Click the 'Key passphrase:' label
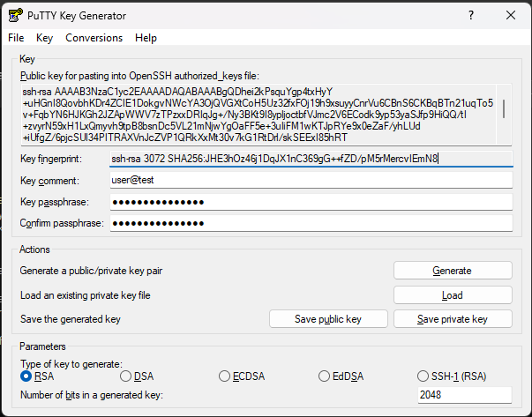Screen dimensions: 532x417 pyautogui.click(x=55, y=202)
